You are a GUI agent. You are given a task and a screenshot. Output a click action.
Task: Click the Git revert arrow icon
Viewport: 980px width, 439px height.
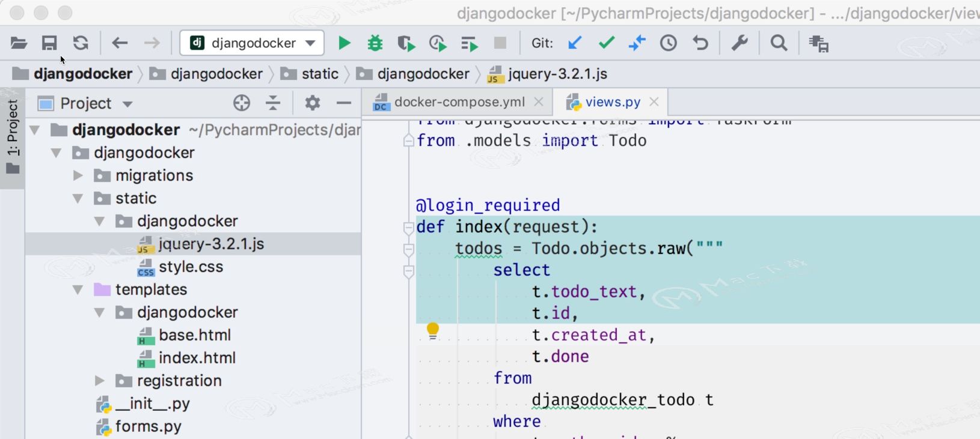700,43
